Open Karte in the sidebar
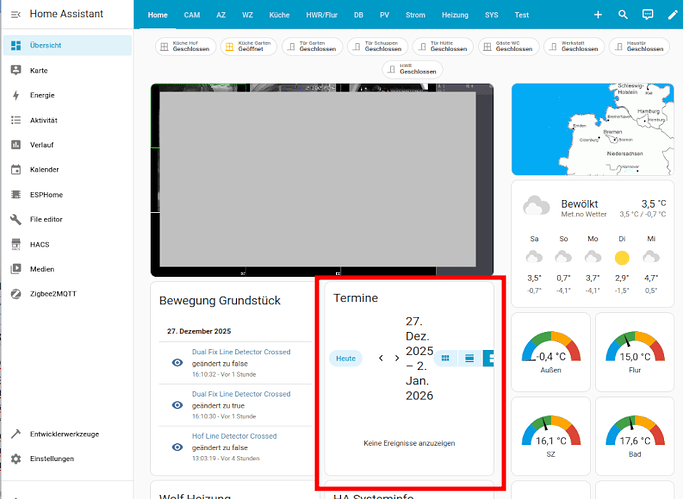The height and width of the screenshot is (499, 683). pos(67,70)
